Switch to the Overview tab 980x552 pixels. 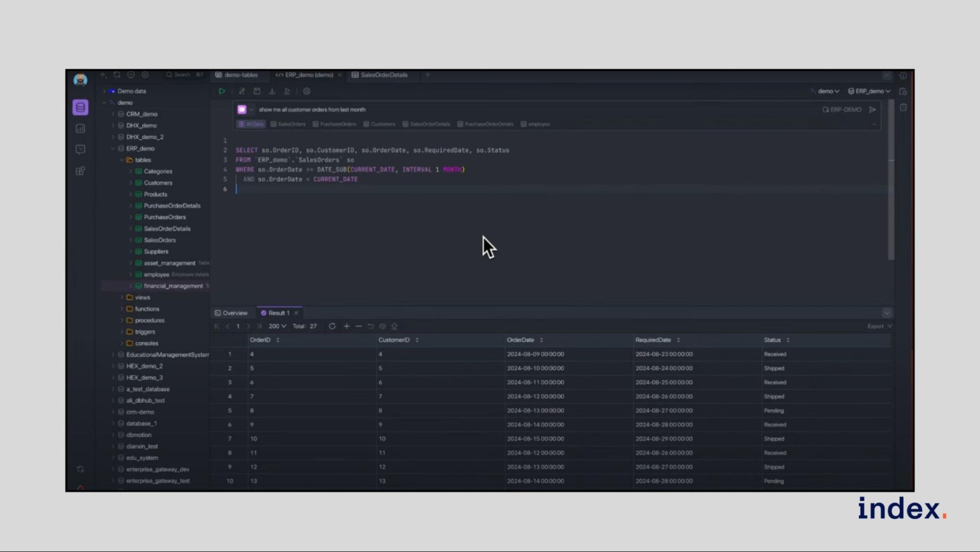[x=231, y=313]
